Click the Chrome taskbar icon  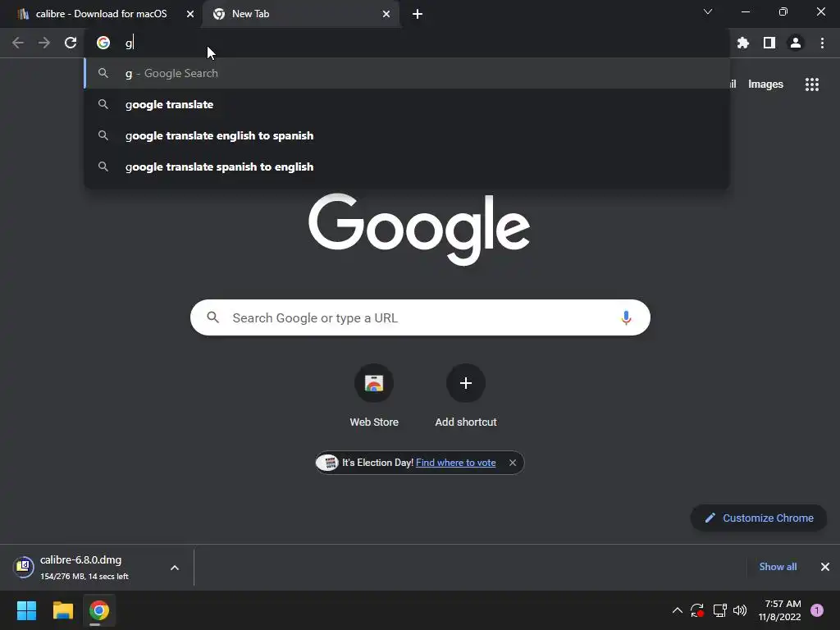pyautogui.click(x=99, y=610)
